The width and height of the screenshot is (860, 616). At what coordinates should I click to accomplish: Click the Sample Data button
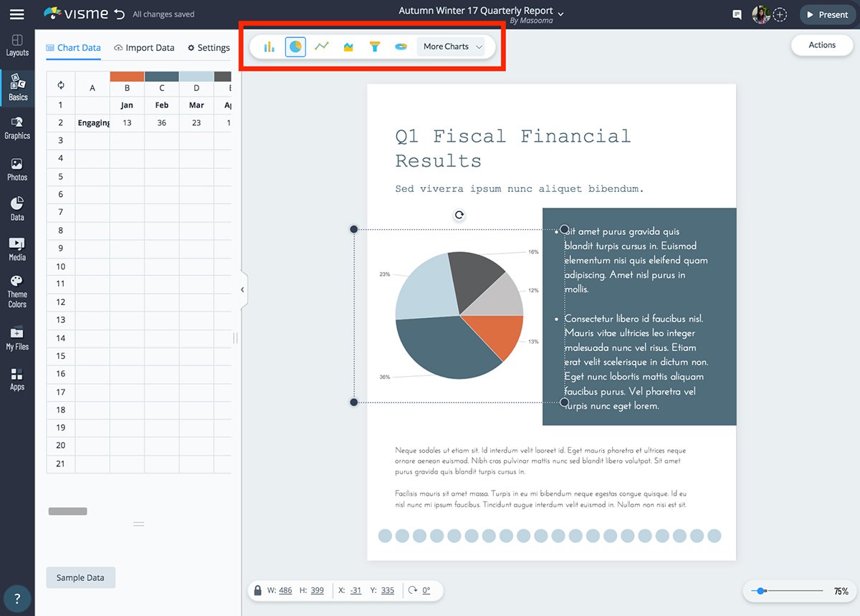click(80, 577)
